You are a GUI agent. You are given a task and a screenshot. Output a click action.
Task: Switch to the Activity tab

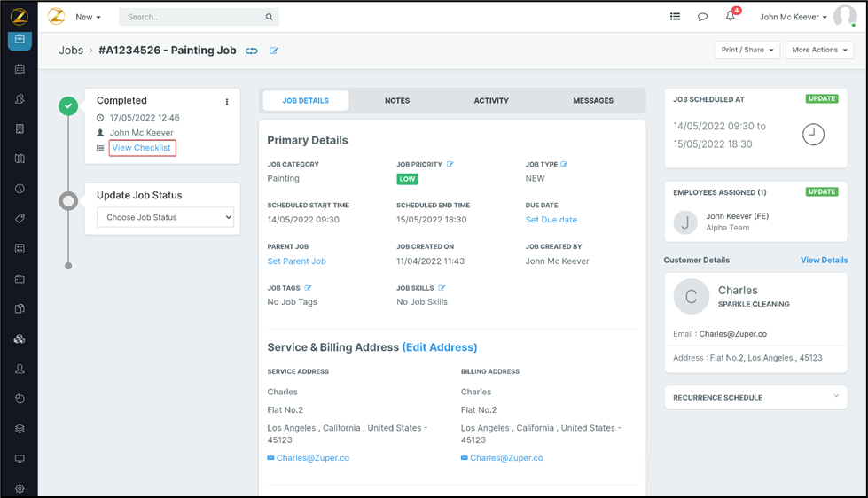tap(491, 101)
